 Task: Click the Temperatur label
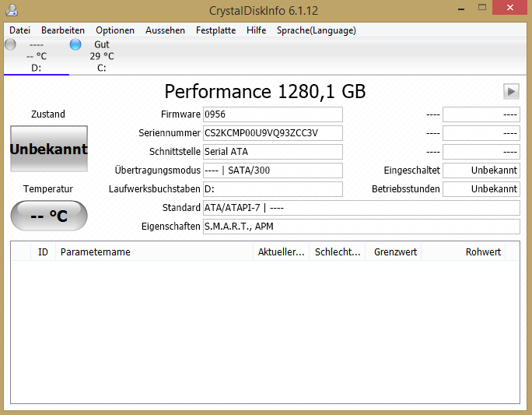pos(48,189)
